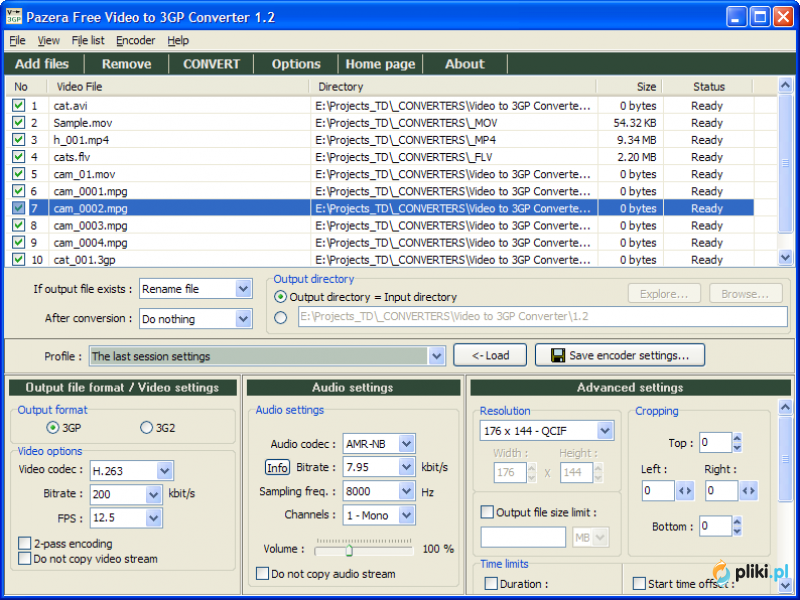
Task: Start conversion with CONVERT button
Action: pos(211,64)
